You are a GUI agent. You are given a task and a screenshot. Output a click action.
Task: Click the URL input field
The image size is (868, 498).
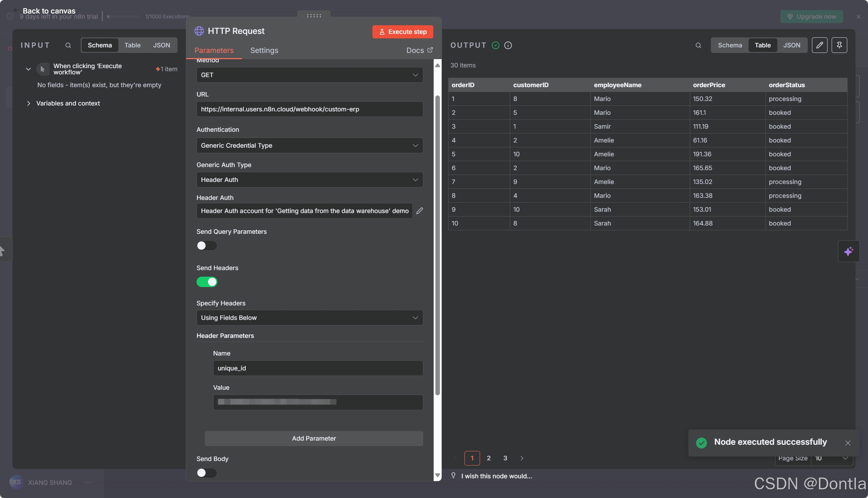[310, 109]
